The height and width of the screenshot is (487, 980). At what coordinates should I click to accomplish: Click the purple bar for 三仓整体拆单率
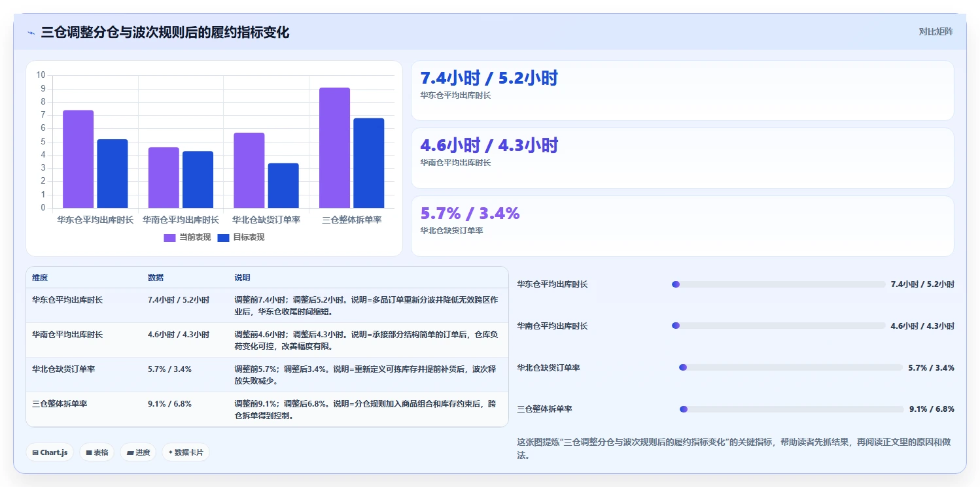point(334,148)
